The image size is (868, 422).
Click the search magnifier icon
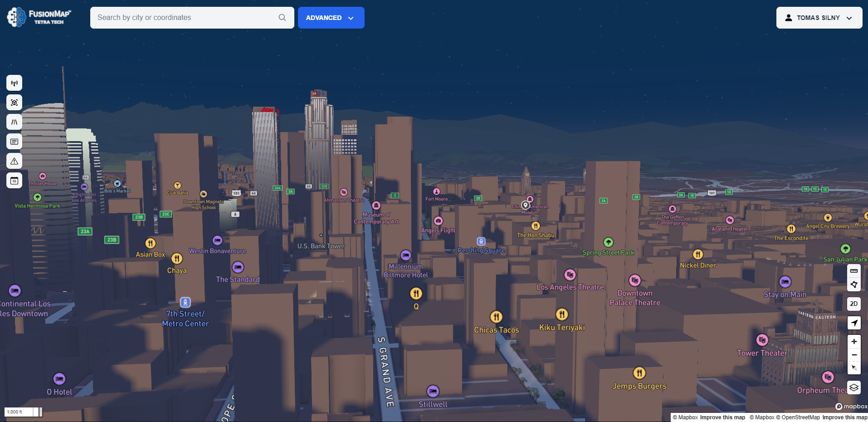[x=282, y=18]
